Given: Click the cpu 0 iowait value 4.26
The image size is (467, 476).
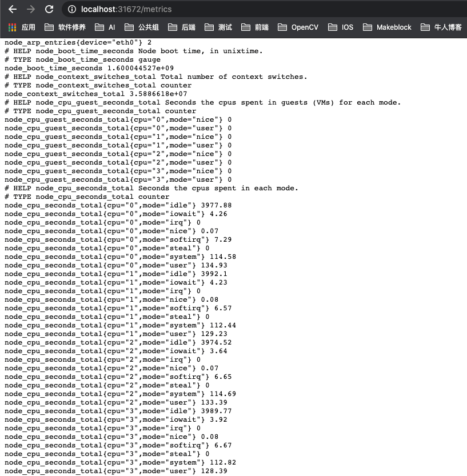Looking at the screenshot, I should coord(218,214).
